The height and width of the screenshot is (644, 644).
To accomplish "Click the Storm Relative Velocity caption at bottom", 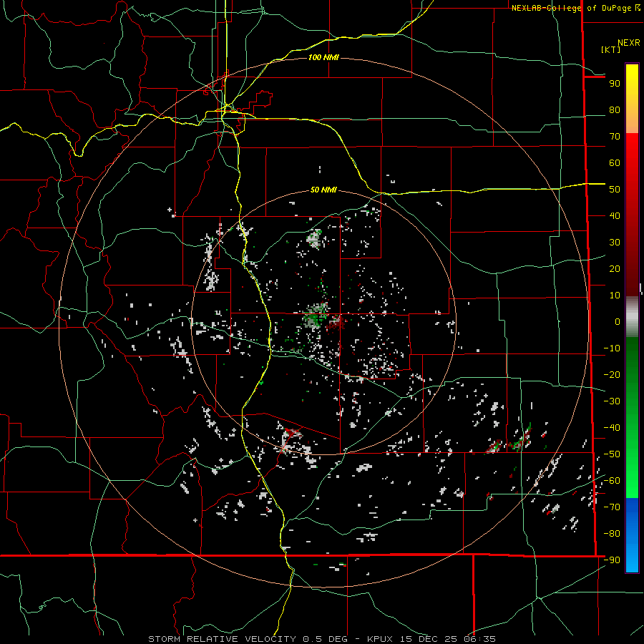I will click(321, 639).
